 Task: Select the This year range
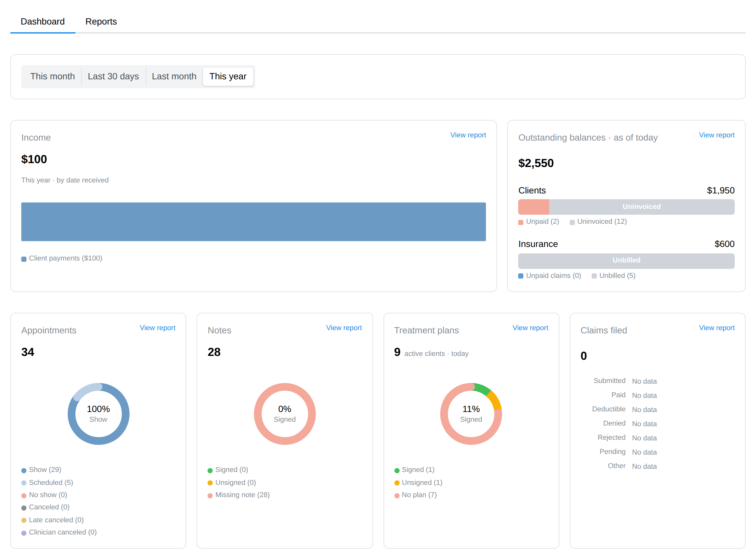point(228,76)
